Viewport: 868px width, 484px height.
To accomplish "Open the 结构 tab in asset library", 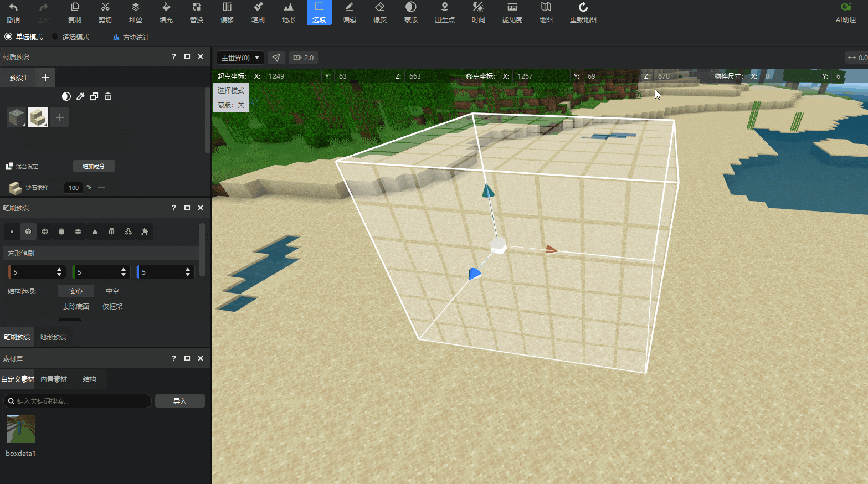I will point(90,379).
